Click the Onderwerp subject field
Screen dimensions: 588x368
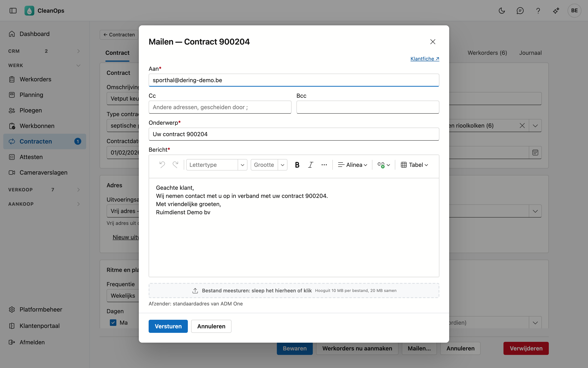click(x=294, y=134)
